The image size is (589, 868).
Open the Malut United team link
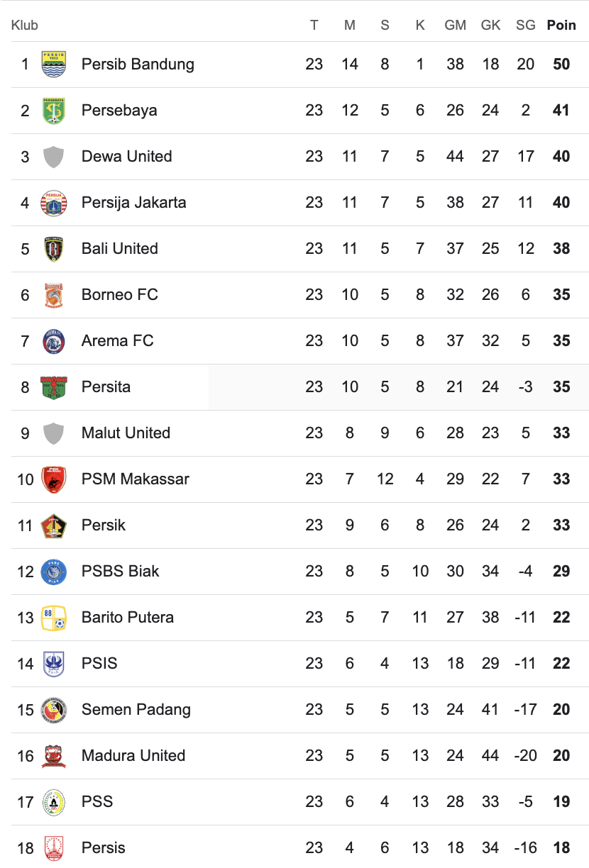point(126,433)
